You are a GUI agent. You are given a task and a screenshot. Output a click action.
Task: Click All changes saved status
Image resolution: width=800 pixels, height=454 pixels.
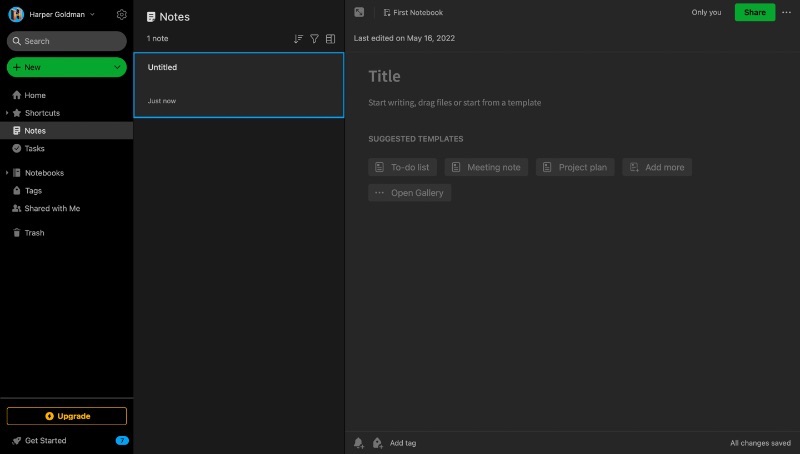click(x=760, y=443)
